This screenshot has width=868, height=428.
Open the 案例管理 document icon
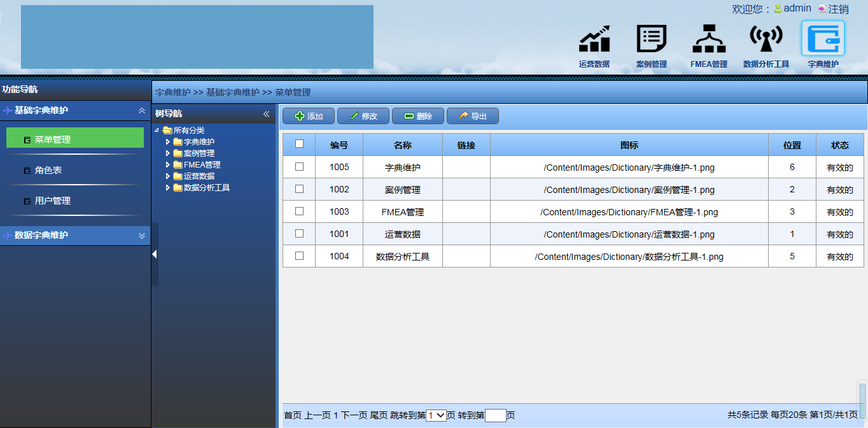[651, 39]
